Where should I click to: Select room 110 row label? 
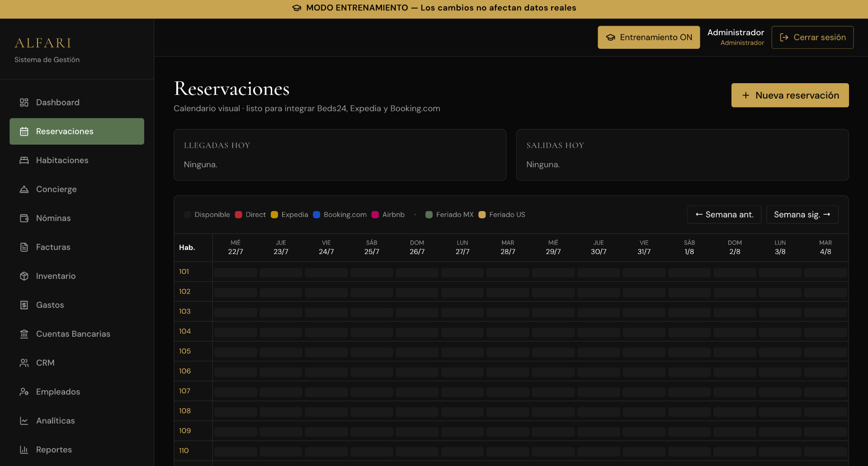(x=184, y=451)
